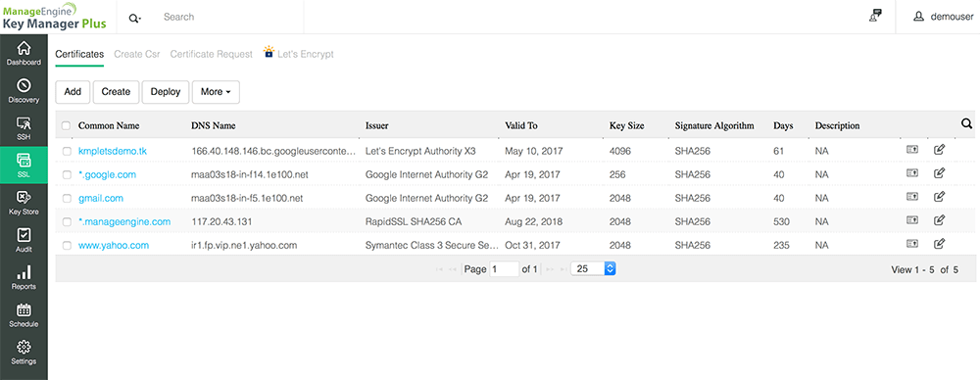This screenshot has height=380, width=980.
Task: Click the 'View 1 - 5 of 5' text
Action: 924,270
